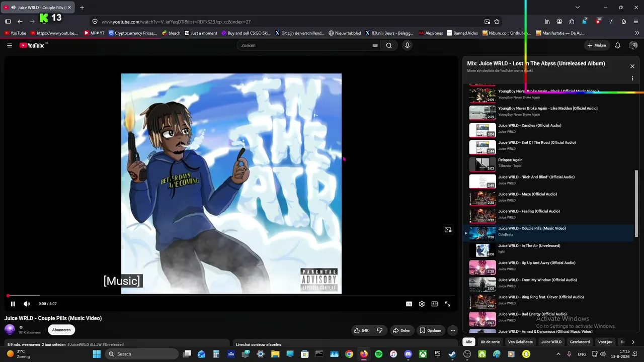Screen dimensions: 644x362
Task: Pause the video playback
Action: pos(13,304)
